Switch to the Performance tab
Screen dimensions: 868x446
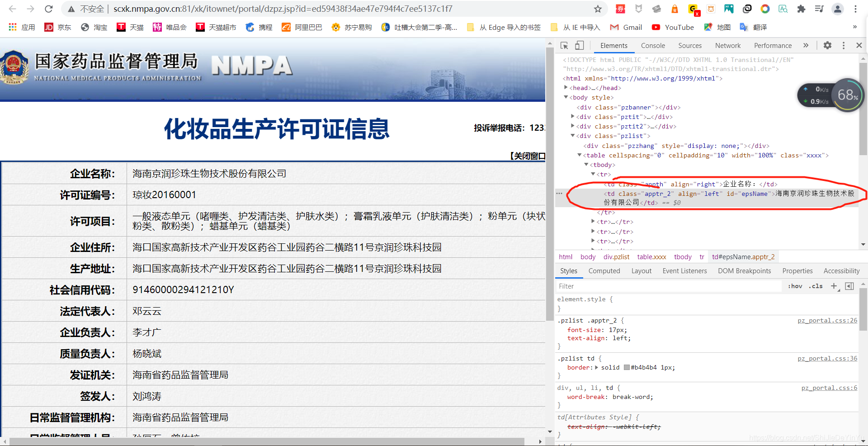[773, 45]
